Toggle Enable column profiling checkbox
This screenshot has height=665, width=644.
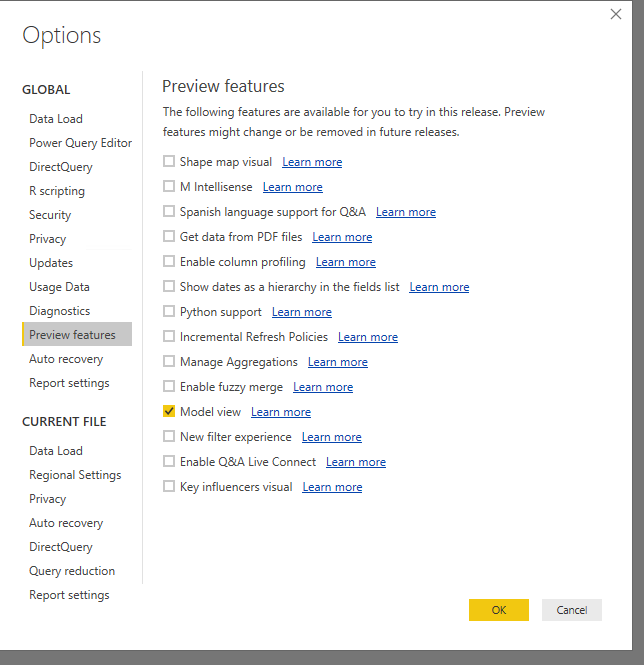pos(169,261)
